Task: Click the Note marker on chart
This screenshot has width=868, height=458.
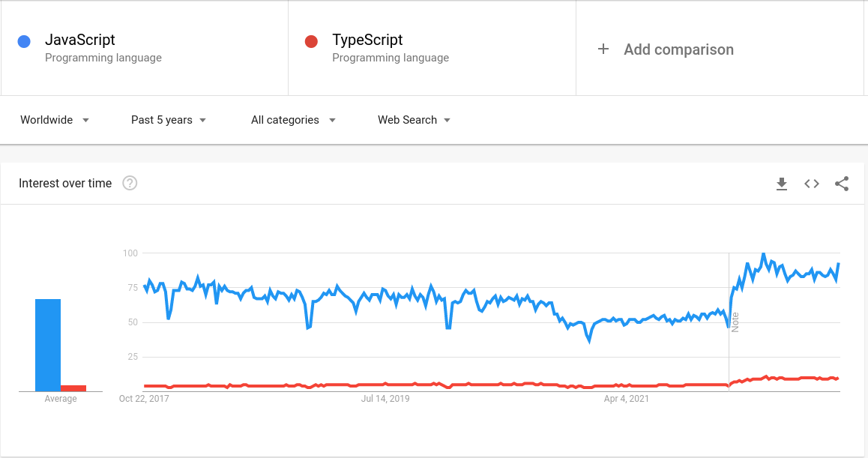Action: 735,322
